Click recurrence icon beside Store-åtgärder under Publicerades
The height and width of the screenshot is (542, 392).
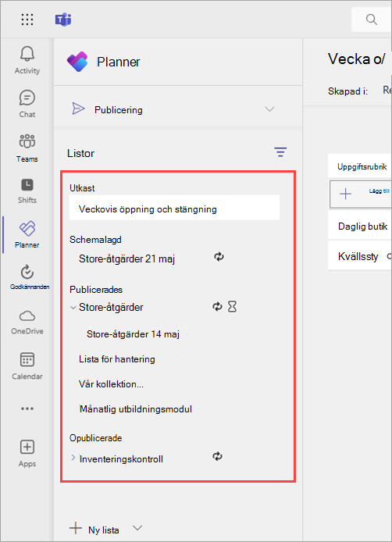tap(217, 306)
